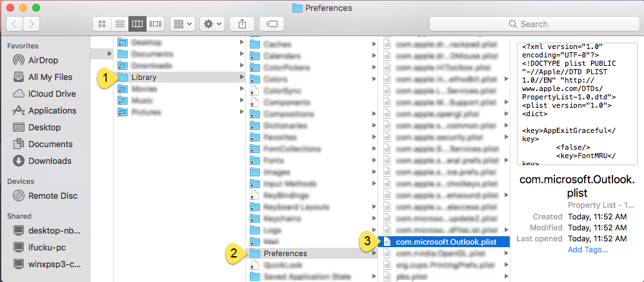Click the Add Tags link
The width and height of the screenshot is (644, 282).
tap(588, 250)
